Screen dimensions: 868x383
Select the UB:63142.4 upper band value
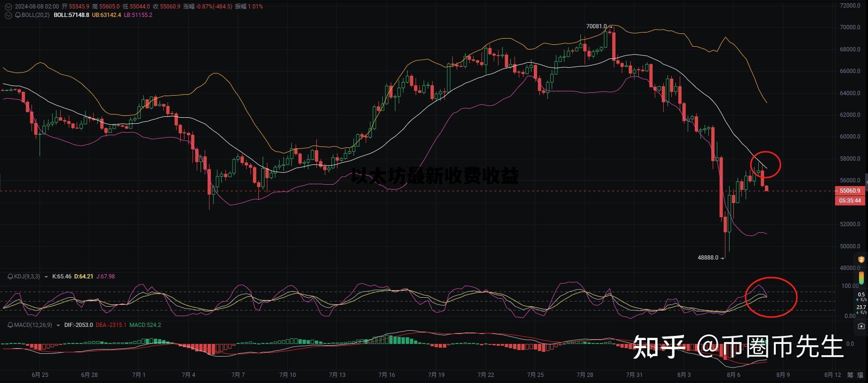point(106,15)
